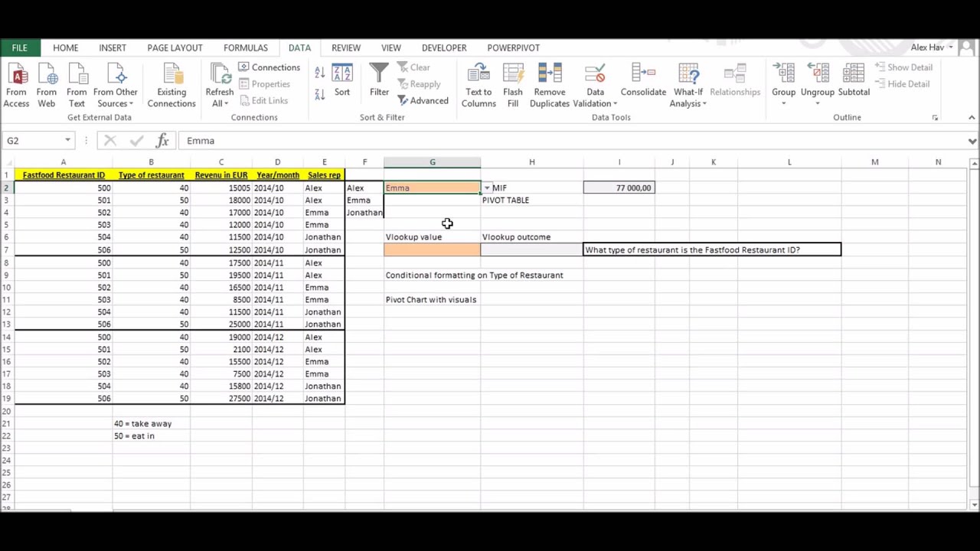The image size is (980, 551).
Task: Click the Flash Fill icon
Action: [x=513, y=86]
